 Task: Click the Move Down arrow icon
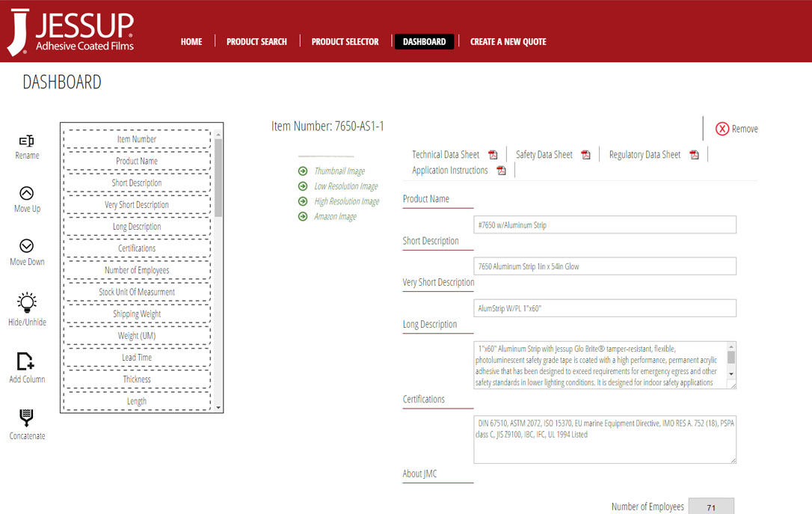coord(26,245)
